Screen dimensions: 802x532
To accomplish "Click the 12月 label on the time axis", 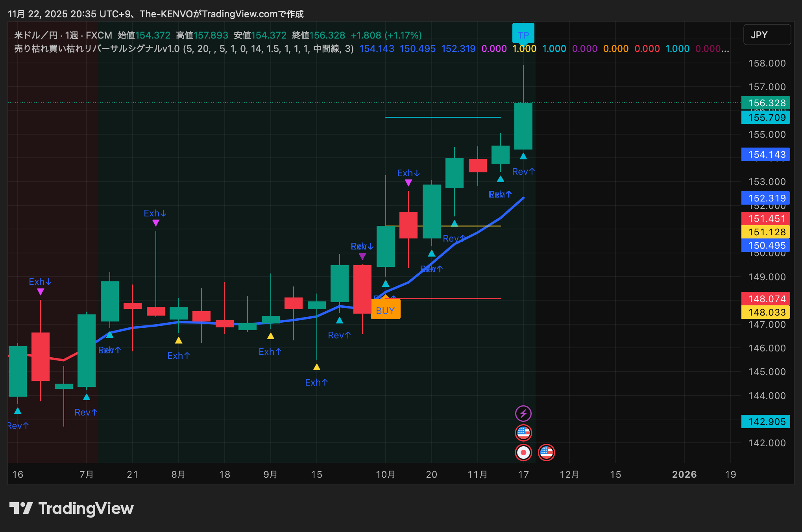I will [x=569, y=474].
